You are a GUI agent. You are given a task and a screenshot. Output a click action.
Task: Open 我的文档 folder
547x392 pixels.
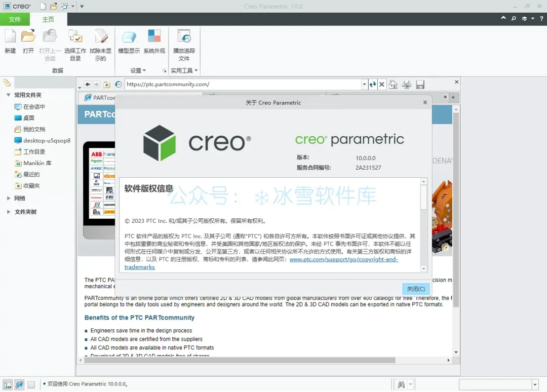(30, 129)
